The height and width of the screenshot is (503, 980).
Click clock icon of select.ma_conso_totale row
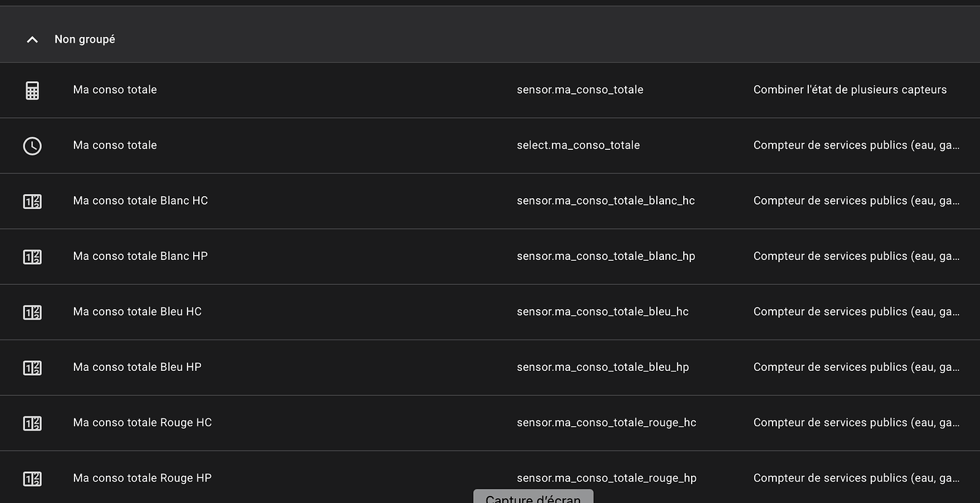(x=32, y=146)
